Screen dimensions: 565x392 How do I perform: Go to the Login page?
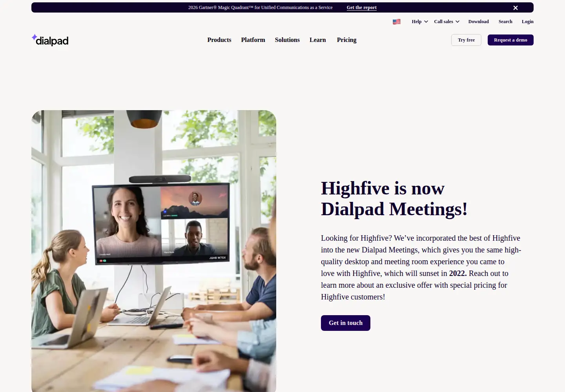tap(527, 22)
